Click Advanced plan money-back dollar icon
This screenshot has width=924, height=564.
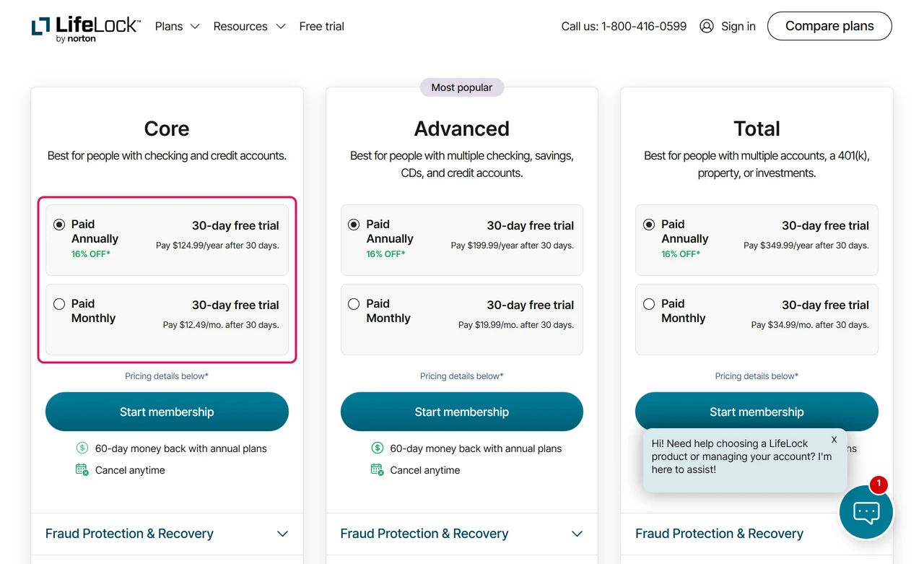[377, 448]
